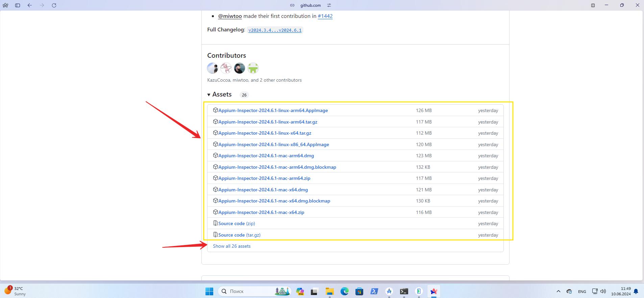Click the 132 KB size text

click(x=423, y=167)
